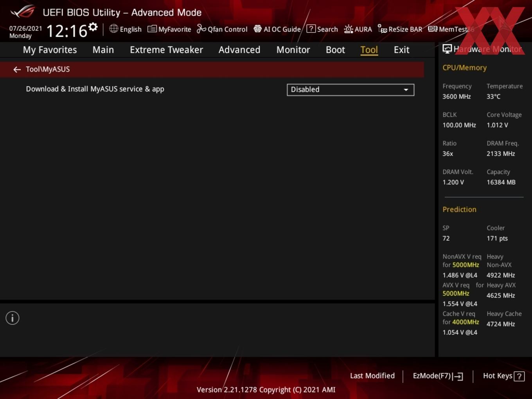Open AURA settings label

(363, 29)
